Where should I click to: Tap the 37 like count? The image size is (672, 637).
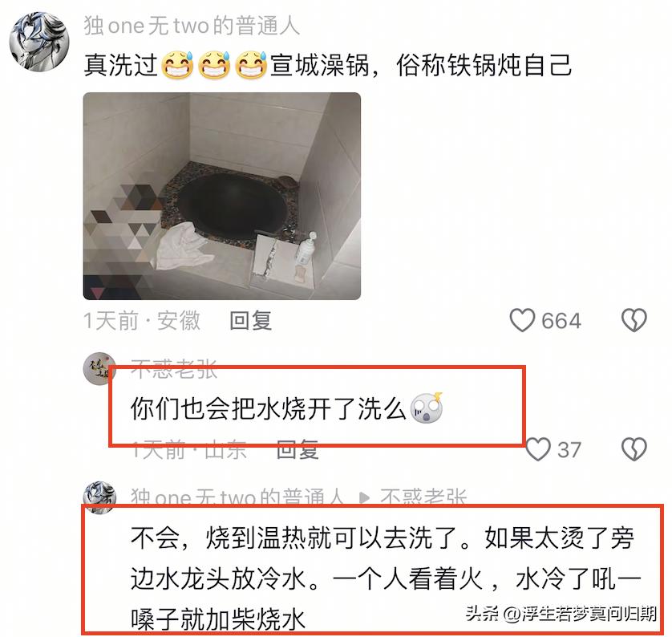569,449
